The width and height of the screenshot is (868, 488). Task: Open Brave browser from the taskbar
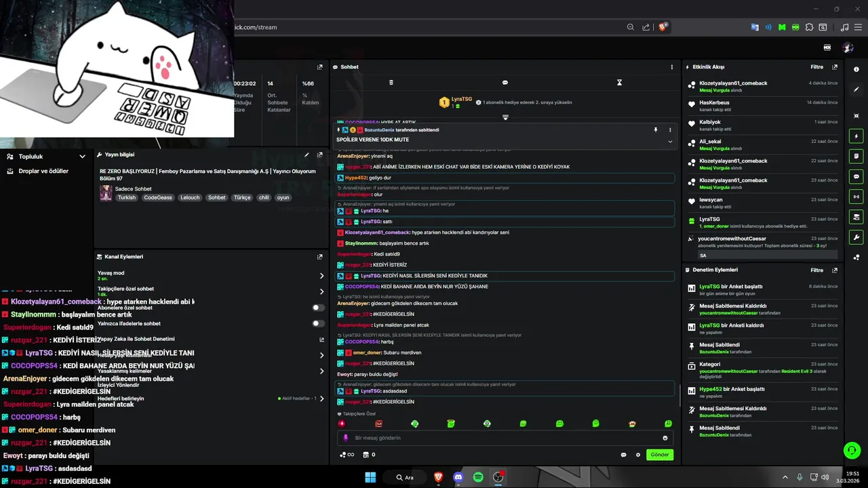438,477
